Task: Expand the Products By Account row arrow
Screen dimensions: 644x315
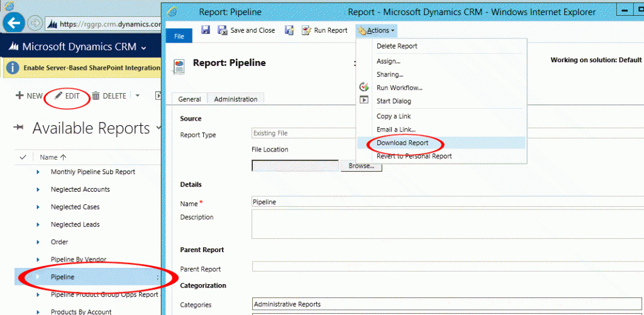Action: pos(38,312)
